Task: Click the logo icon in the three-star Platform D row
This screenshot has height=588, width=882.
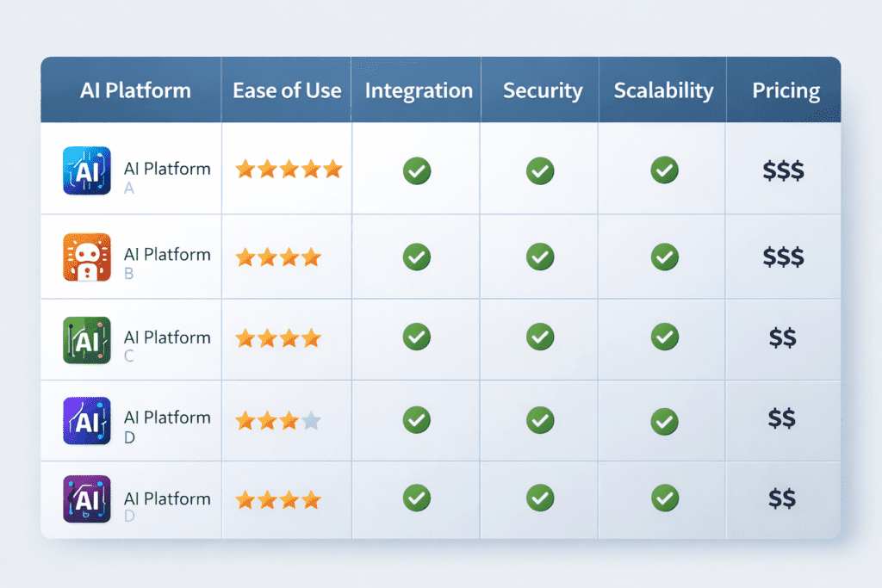Action: (x=87, y=420)
